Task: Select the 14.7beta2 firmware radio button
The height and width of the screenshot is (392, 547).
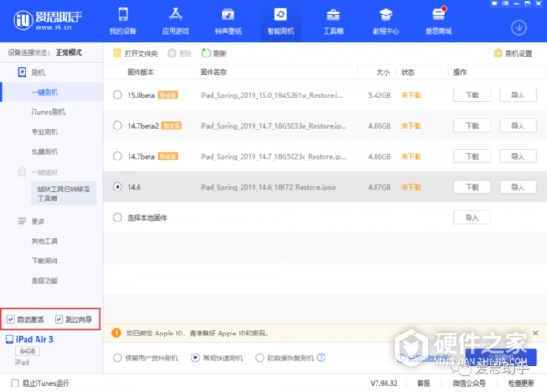Action: click(x=118, y=126)
